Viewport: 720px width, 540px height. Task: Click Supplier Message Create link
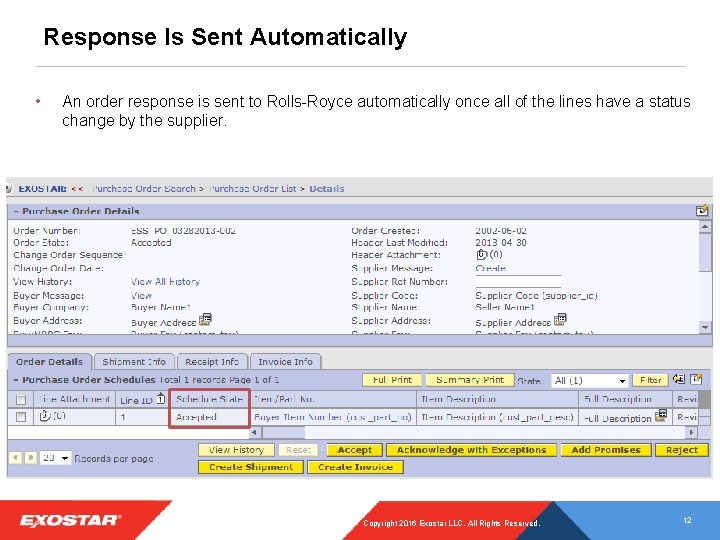coord(491,268)
